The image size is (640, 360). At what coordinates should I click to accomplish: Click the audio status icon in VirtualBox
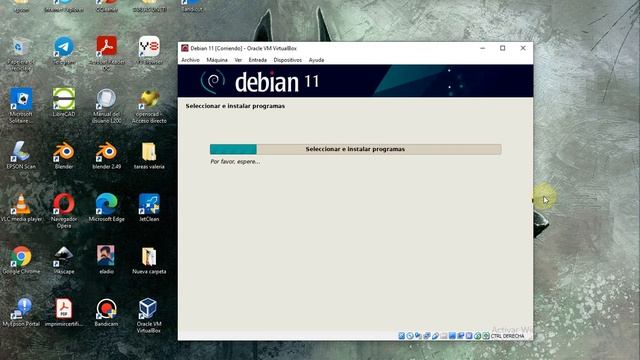(418, 336)
